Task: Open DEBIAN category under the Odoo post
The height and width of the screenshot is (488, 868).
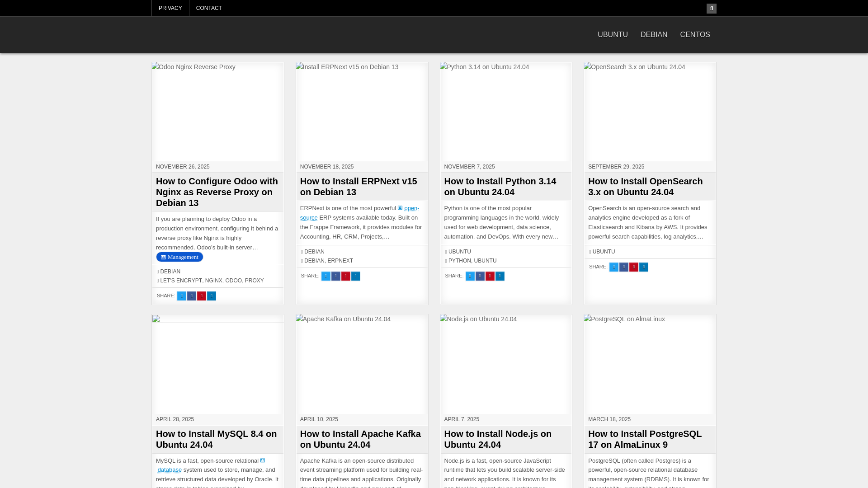Action: click(170, 272)
